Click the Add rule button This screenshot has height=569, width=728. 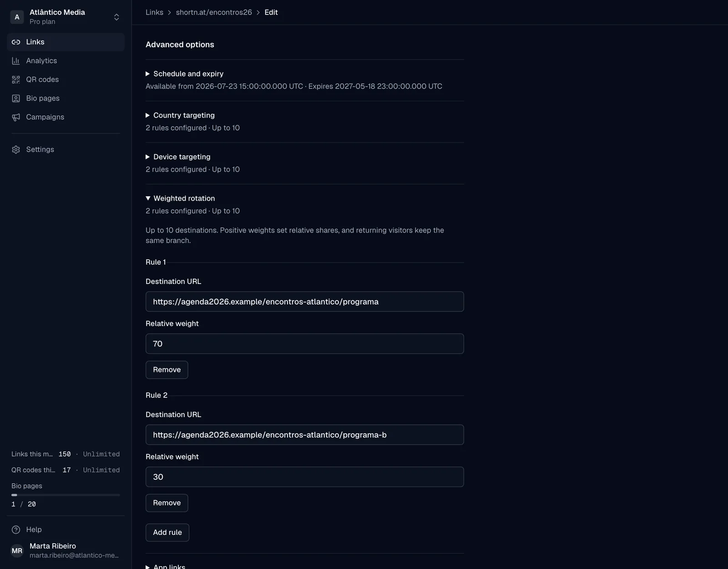tap(167, 533)
